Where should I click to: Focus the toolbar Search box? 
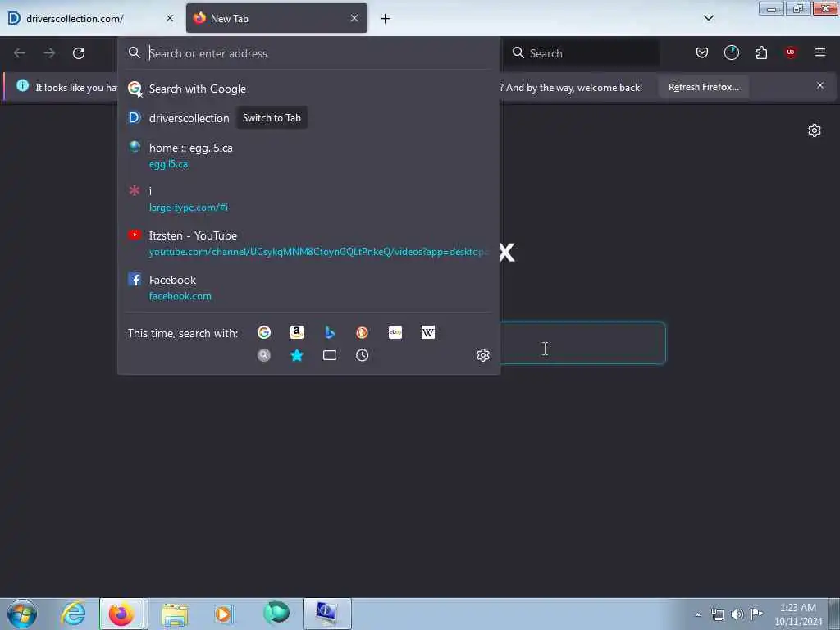(x=582, y=53)
